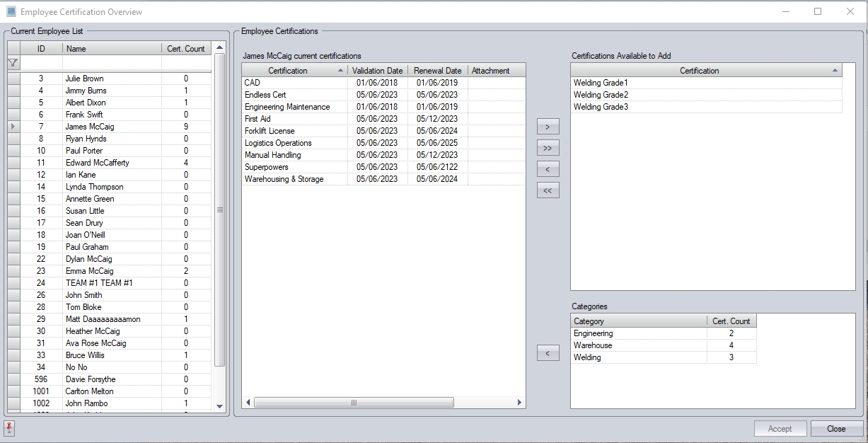The width and height of the screenshot is (868, 443).
Task: Click the Name filter input field
Action: click(112, 63)
